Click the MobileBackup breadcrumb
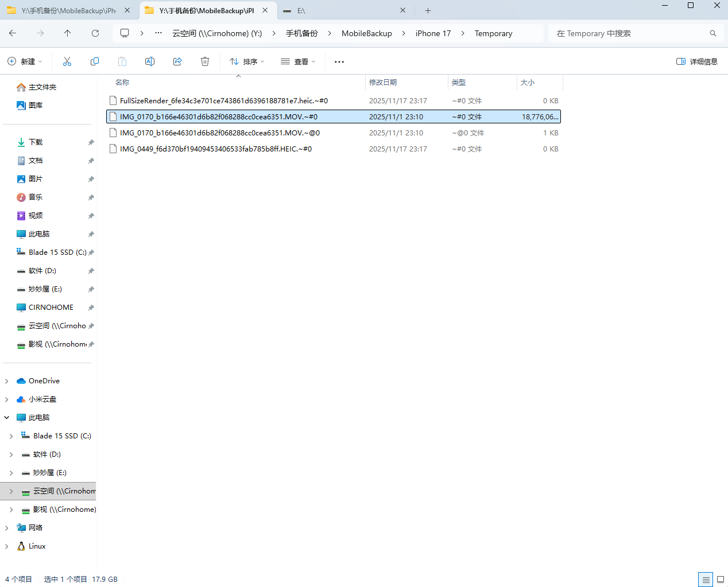Image resolution: width=728 pixels, height=587 pixels. [x=367, y=33]
